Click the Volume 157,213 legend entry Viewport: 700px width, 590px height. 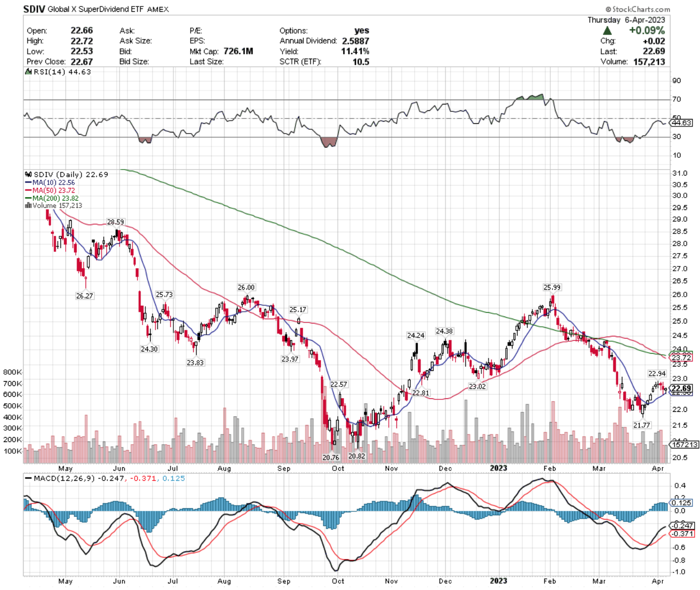click(54, 205)
